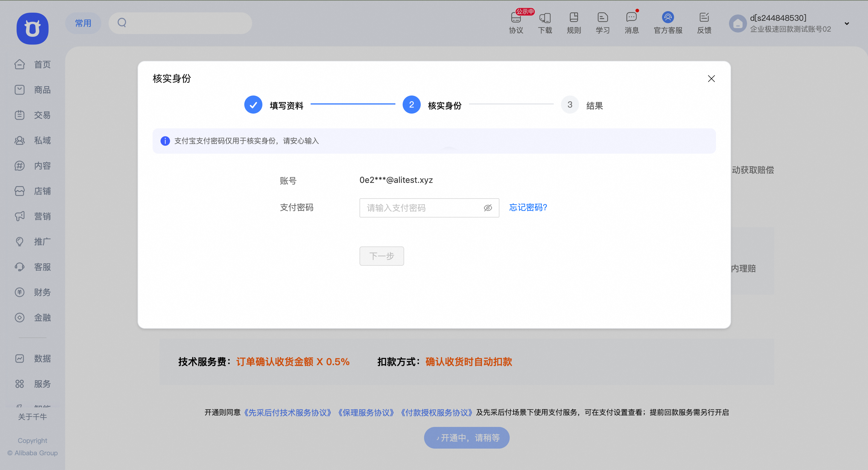Open the 金融 financial sidebar item
The image size is (868, 470).
click(x=33, y=318)
